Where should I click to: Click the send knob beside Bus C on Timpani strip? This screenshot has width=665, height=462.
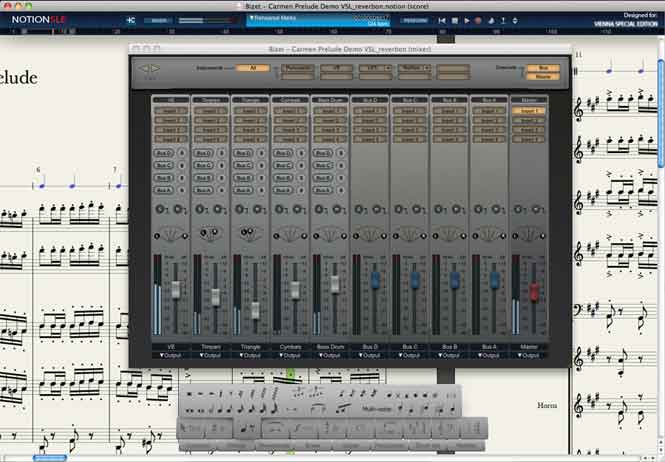click(x=221, y=165)
